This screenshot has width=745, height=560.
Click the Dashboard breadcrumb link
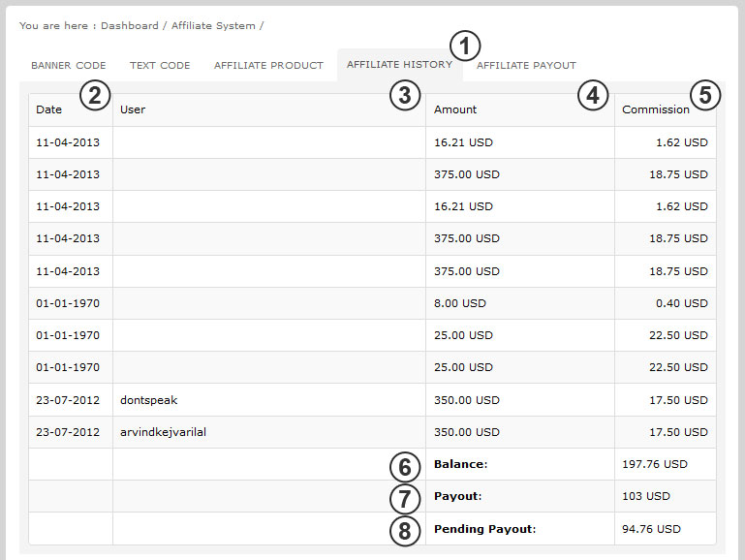point(131,25)
